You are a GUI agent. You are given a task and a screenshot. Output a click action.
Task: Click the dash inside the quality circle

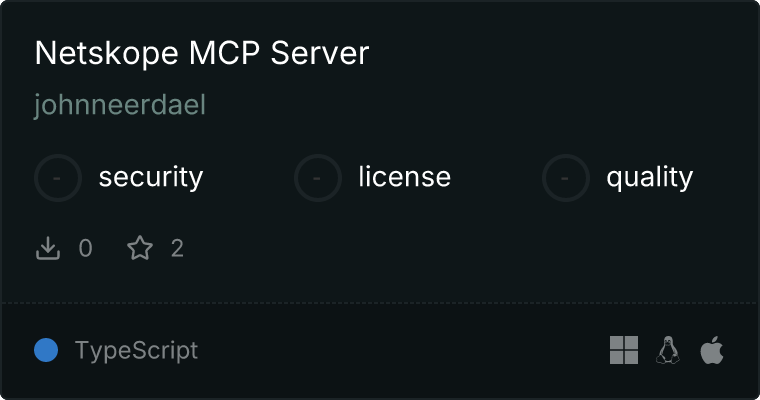565,178
